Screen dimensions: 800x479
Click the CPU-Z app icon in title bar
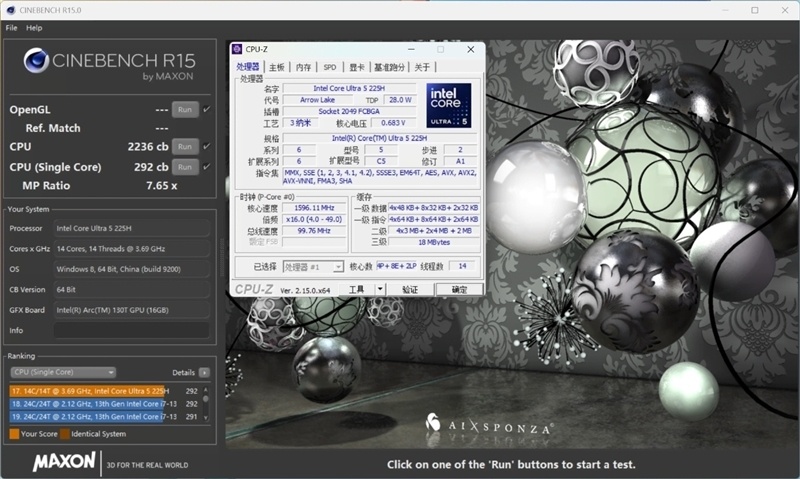pos(237,49)
